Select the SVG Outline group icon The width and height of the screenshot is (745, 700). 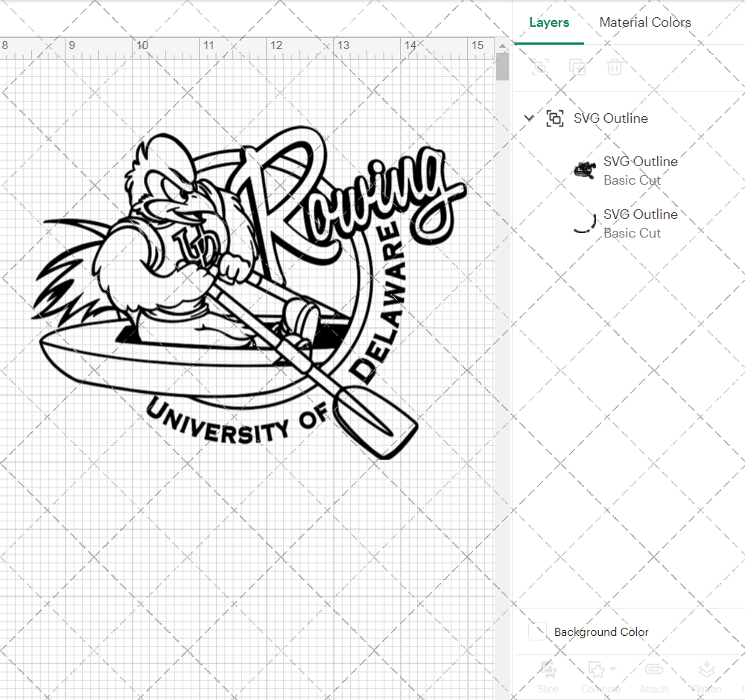click(554, 118)
